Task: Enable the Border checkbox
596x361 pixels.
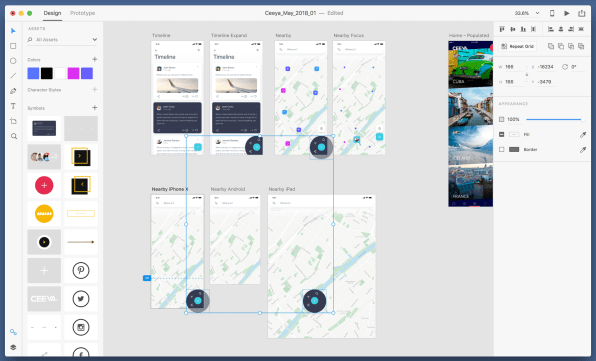Action: 501,150
